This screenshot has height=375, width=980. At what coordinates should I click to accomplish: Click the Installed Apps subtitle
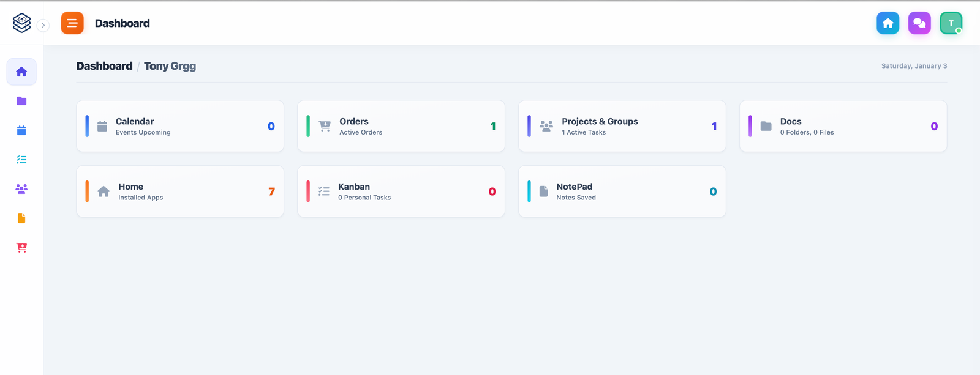(x=140, y=198)
